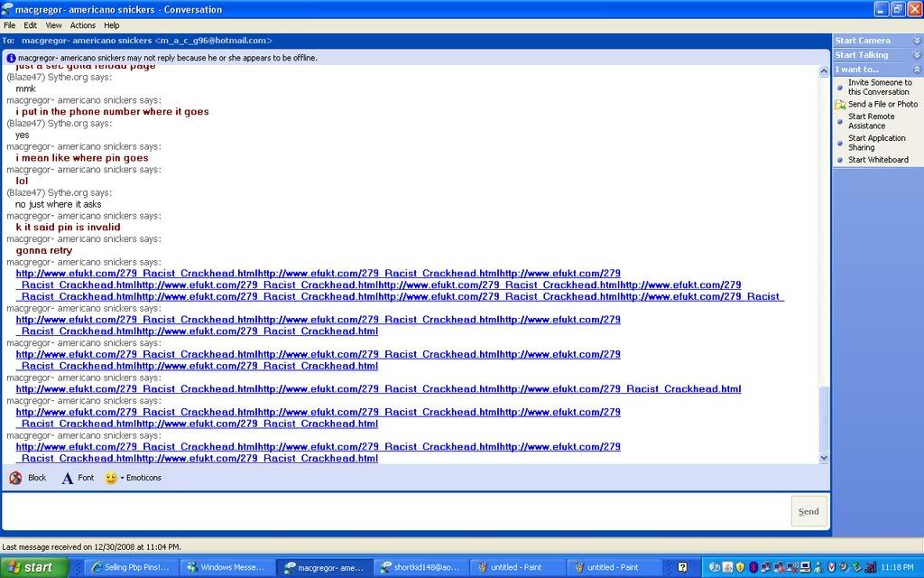Switch to Windows Messenger taskbar button
The width and height of the screenshot is (924, 578).
tap(227, 567)
